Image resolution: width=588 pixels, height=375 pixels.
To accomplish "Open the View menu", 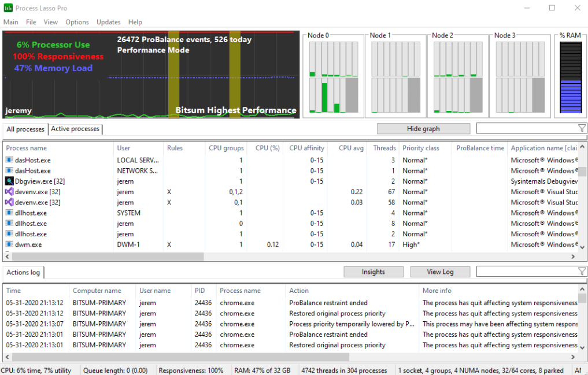I will (x=51, y=22).
